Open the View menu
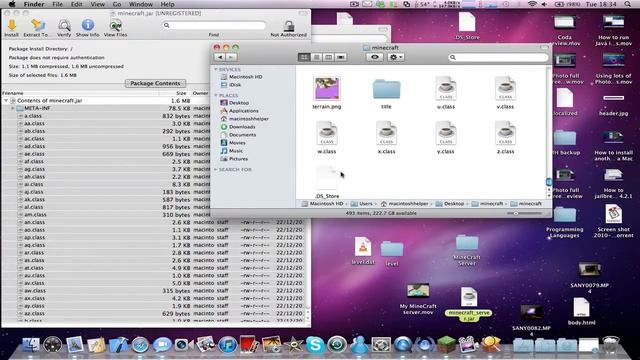 pyautogui.click(x=98, y=4)
